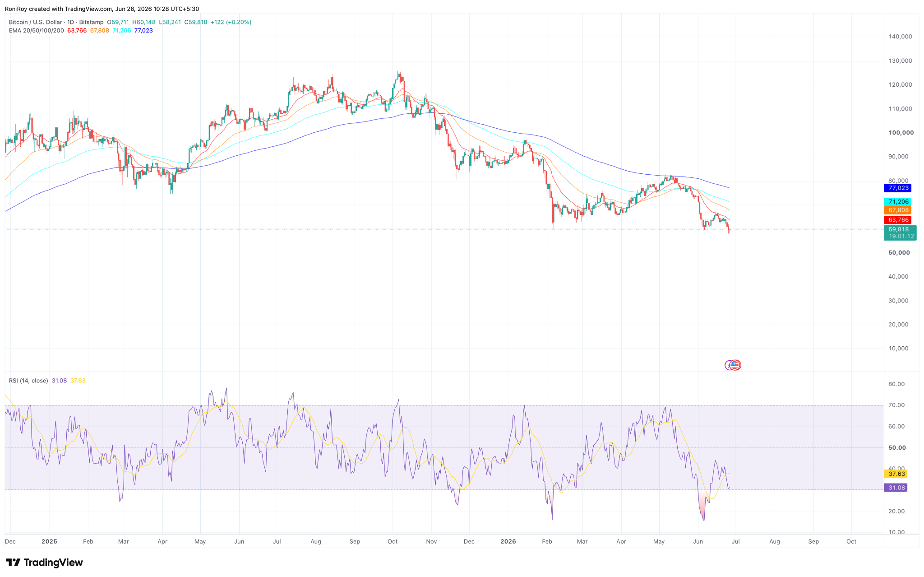Screen dimensions: 924x577
Task: Click the purple 31.08 value in RSI legend
Action: 59,381
